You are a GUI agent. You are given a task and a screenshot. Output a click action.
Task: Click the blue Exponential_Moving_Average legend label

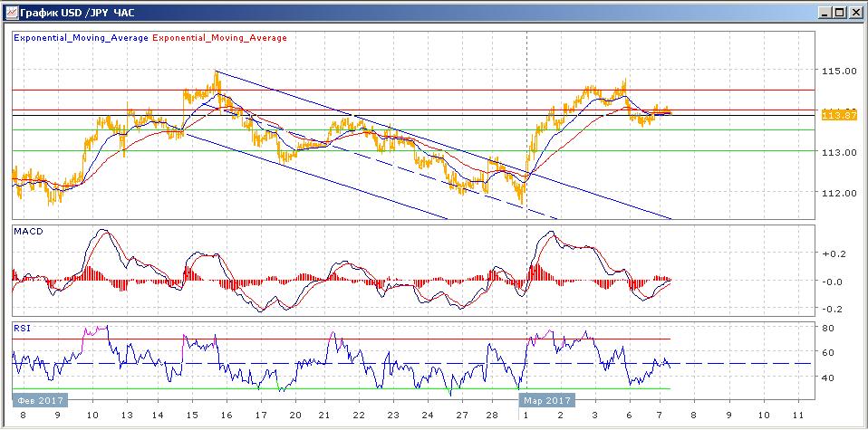81,38
